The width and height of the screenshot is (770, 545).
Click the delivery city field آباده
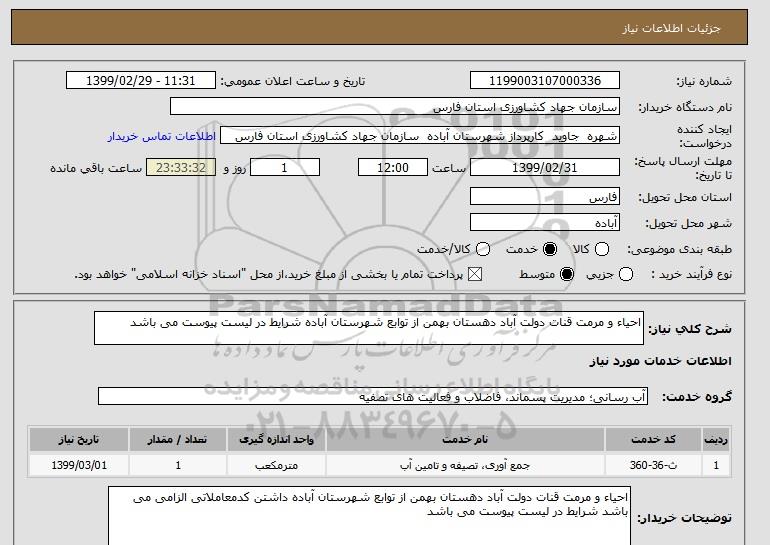click(x=545, y=222)
